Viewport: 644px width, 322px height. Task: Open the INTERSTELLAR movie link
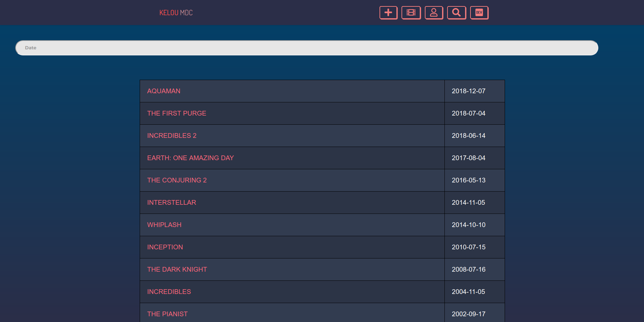tap(171, 203)
